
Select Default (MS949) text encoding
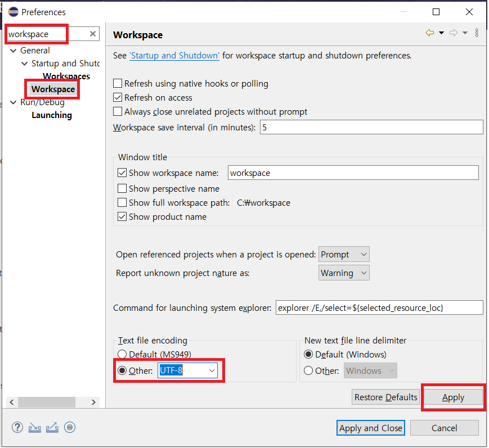(122, 355)
